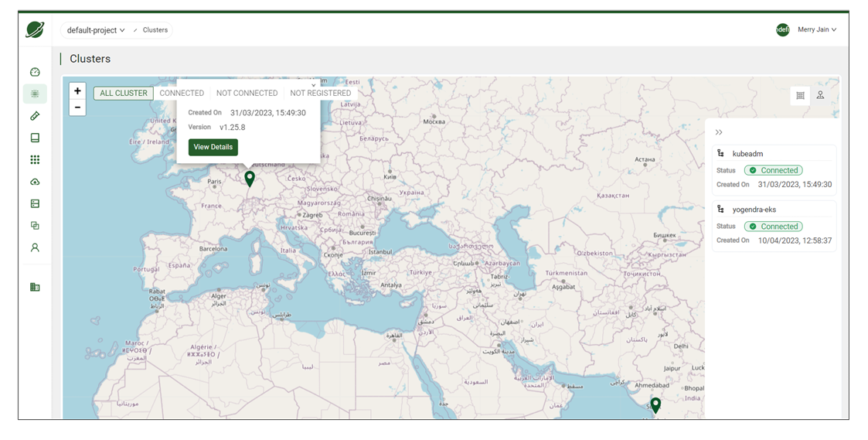Select the CONNECTED filter tab
The image size is (868, 440).
[x=182, y=93]
